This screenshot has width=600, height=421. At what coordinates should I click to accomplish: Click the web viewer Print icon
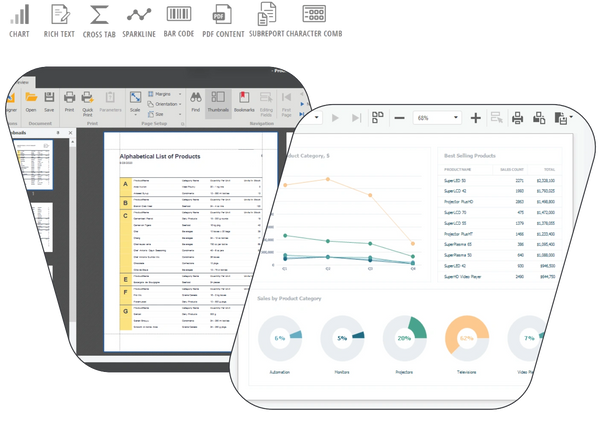517,118
